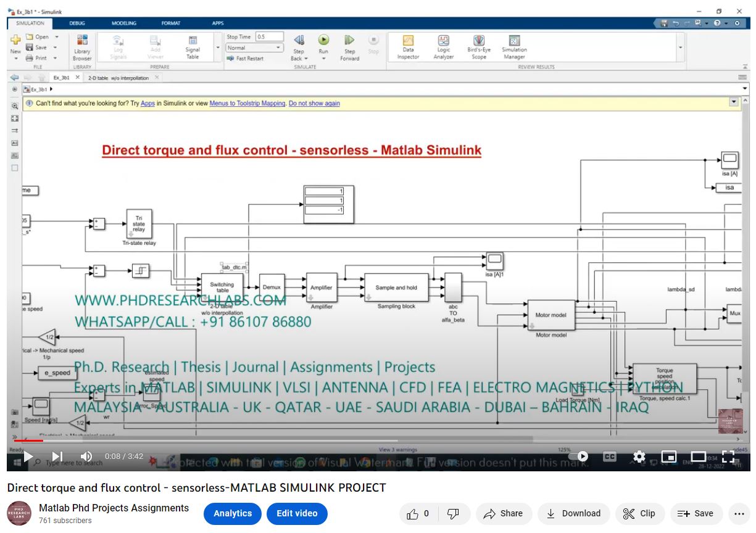Mute the video volume
Image resolution: width=756 pixels, height=533 pixels.
click(x=86, y=457)
